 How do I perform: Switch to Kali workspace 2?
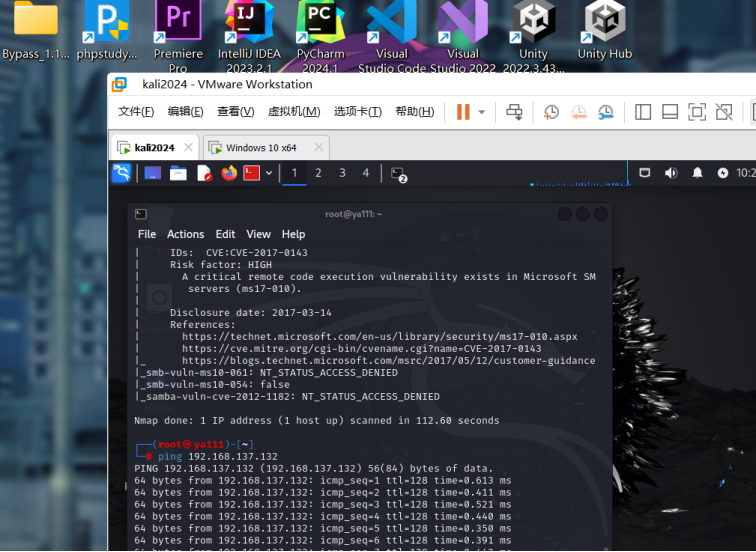click(318, 173)
